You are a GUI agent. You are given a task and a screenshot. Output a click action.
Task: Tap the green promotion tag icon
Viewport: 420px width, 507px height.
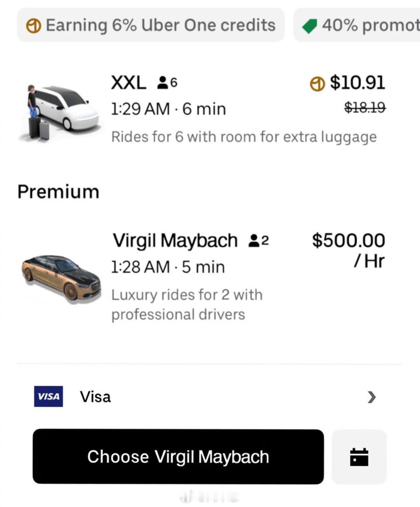point(310,26)
